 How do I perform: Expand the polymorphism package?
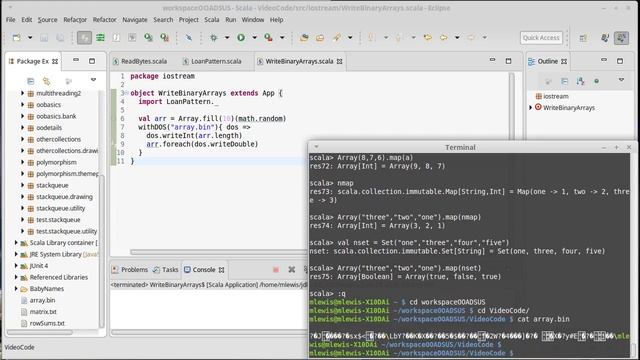(22, 162)
